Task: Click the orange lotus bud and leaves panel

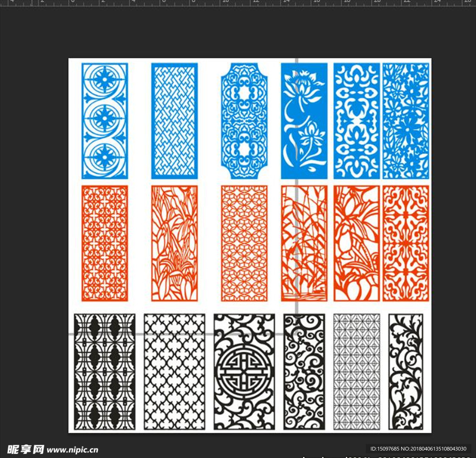Action: (x=357, y=243)
